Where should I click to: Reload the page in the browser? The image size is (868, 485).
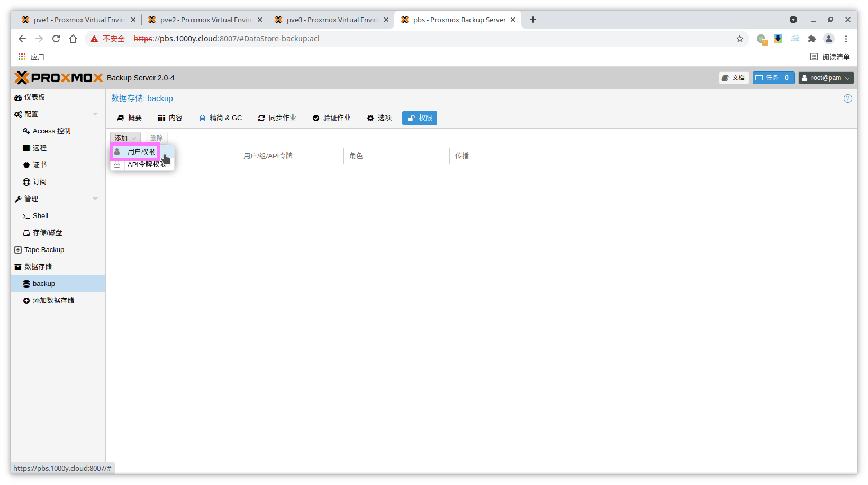56,39
